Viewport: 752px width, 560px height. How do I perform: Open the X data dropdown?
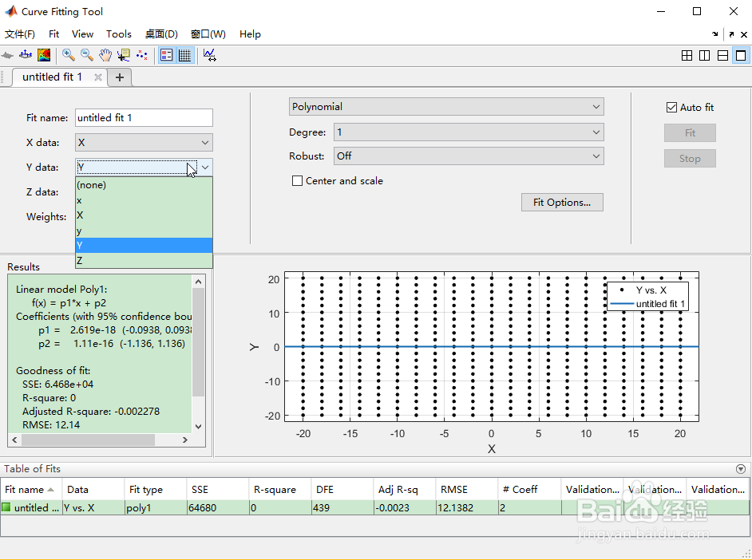(144, 142)
